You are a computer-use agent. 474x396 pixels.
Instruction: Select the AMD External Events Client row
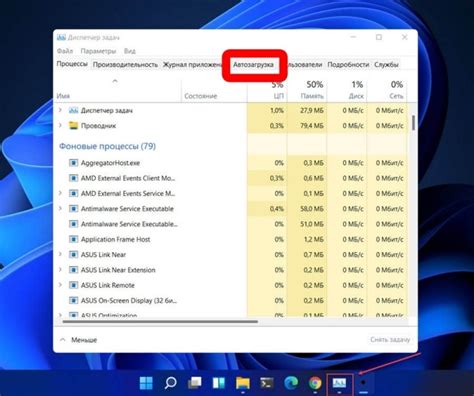pos(231,178)
